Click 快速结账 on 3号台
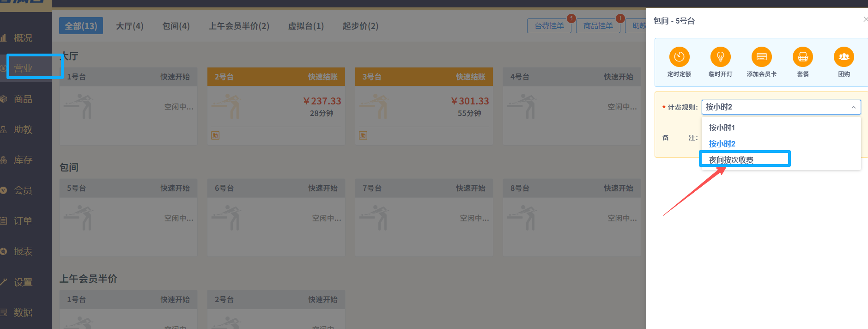The width and height of the screenshot is (868, 329). tap(471, 77)
